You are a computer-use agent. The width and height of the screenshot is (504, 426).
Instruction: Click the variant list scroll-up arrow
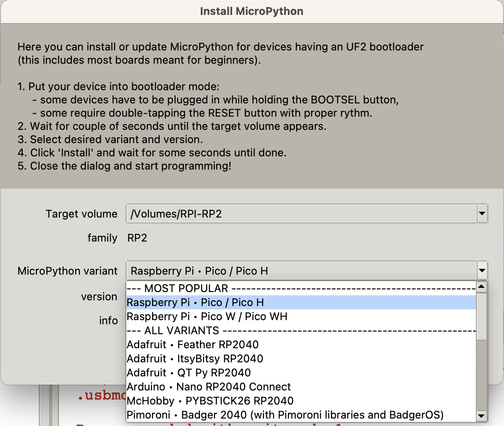[482, 287]
